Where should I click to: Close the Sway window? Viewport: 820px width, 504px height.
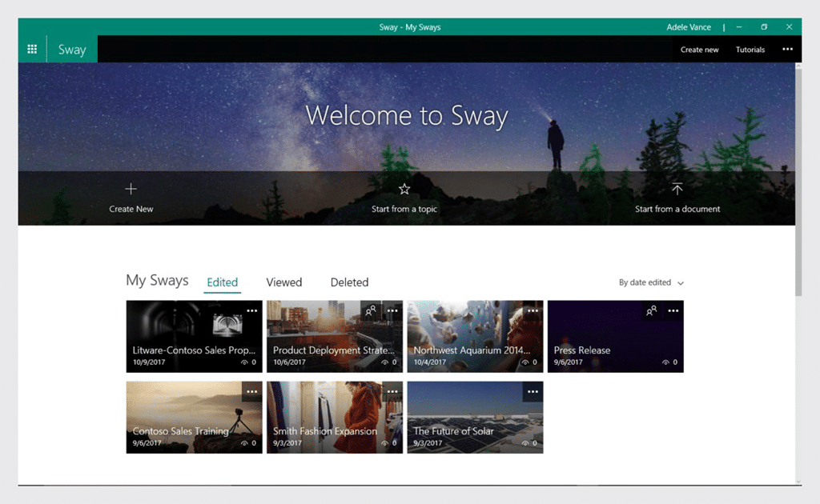tap(789, 27)
